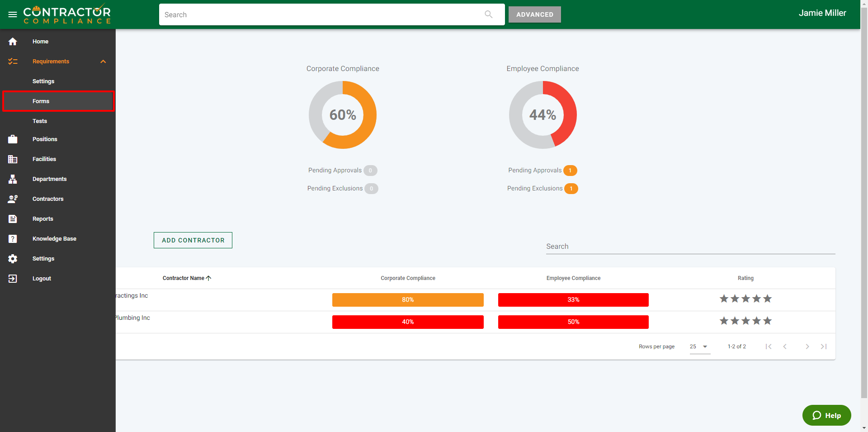This screenshot has height=432, width=868.
Task: Click the hamburger menu icon
Action: tap(13, 14)
